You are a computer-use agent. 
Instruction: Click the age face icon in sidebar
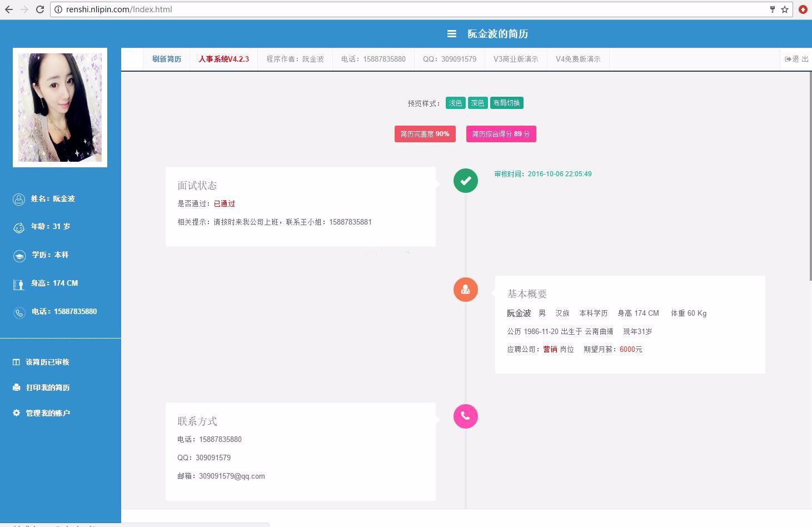point(19,227)
